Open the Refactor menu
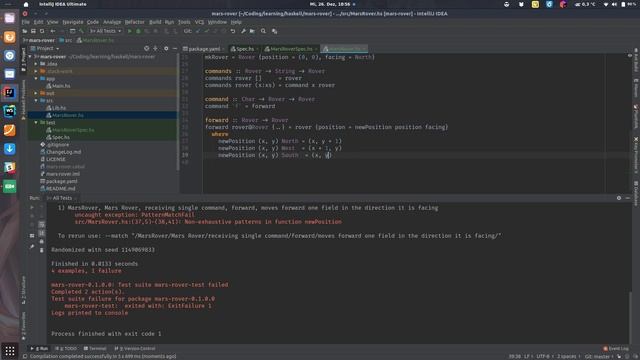This screenshot has width=640, height=360. 134,22
